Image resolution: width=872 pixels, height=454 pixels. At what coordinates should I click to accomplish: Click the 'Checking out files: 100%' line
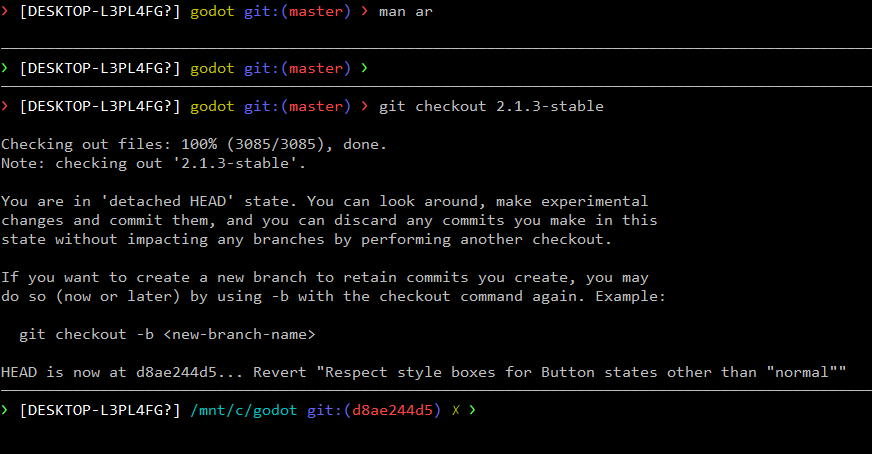194,144
